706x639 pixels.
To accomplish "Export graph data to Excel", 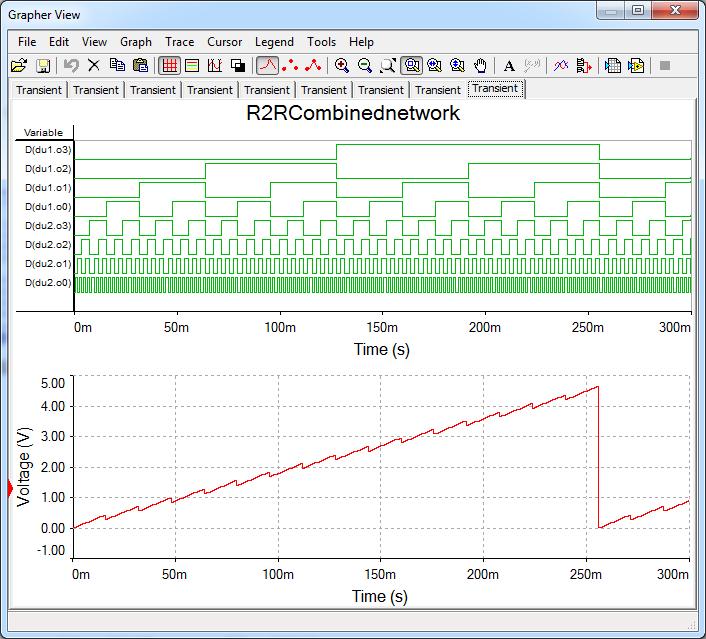I will [613, 66].
